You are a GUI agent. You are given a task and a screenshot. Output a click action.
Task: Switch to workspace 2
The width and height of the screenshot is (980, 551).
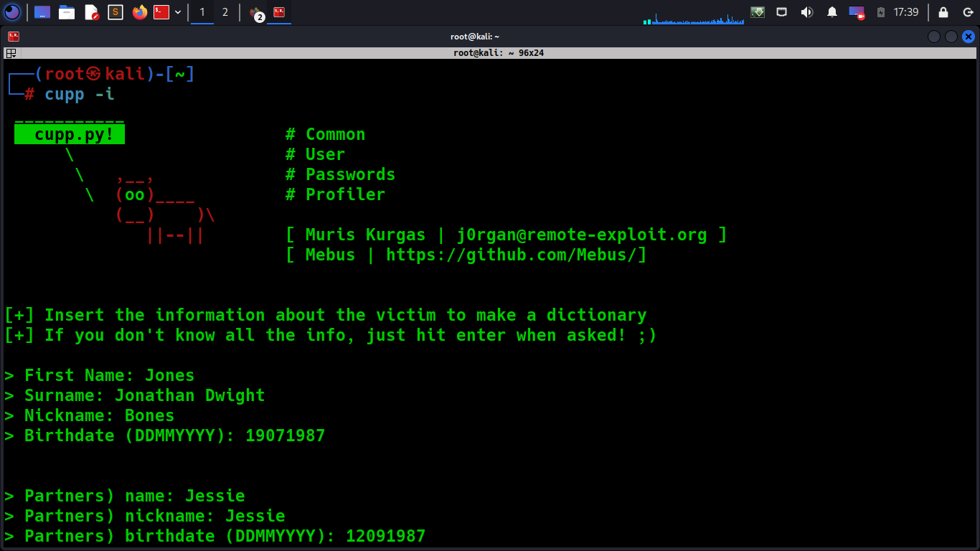click(225, 12)
